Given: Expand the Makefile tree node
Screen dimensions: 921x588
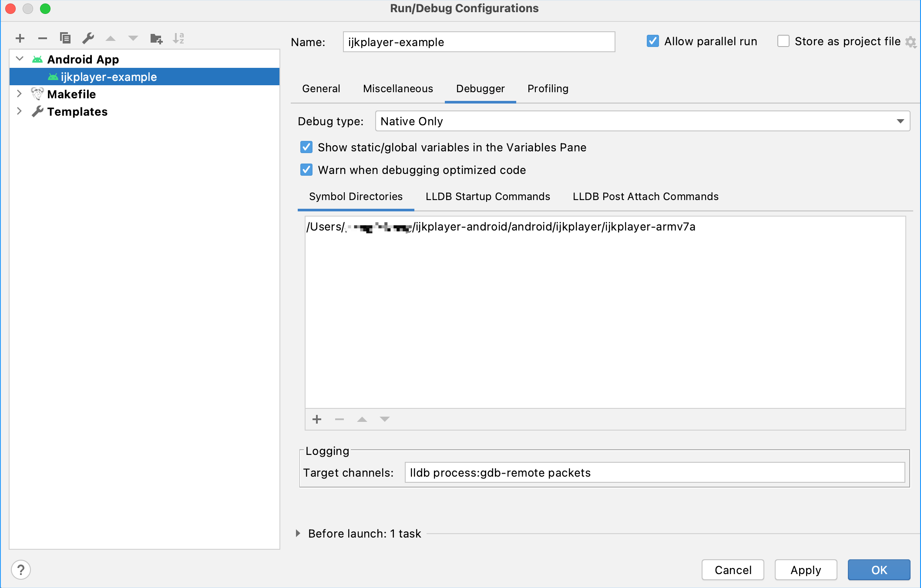Looking at the screenshot, I should coord(19,94).
